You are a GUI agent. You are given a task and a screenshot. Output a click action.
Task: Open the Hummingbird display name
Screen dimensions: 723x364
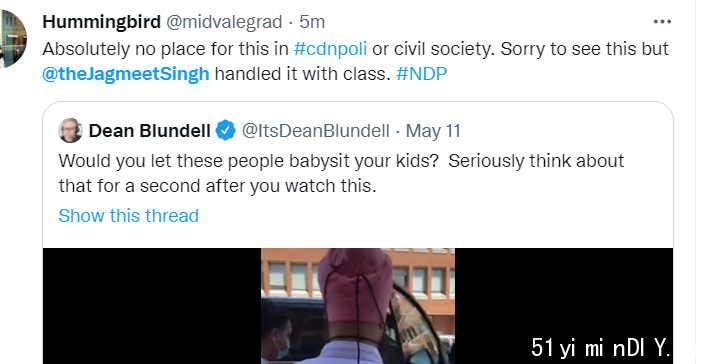(101, 22)
